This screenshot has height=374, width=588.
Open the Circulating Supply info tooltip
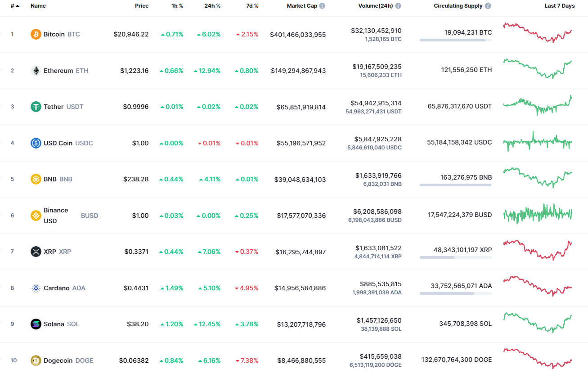(488, 5)
